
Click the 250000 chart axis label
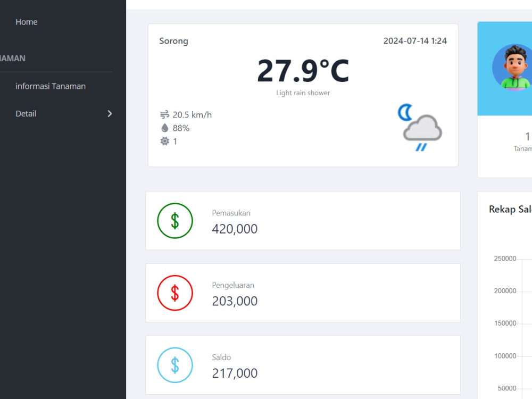505,259
